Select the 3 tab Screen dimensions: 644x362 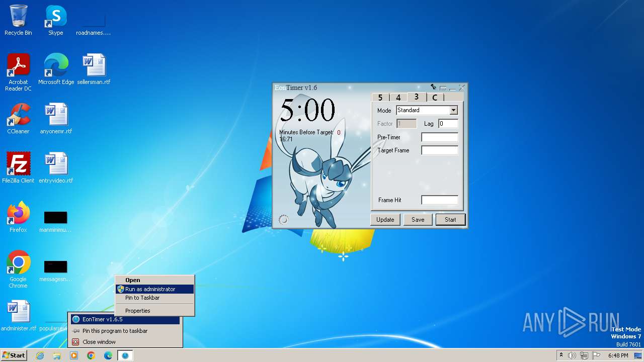(417, 97)
